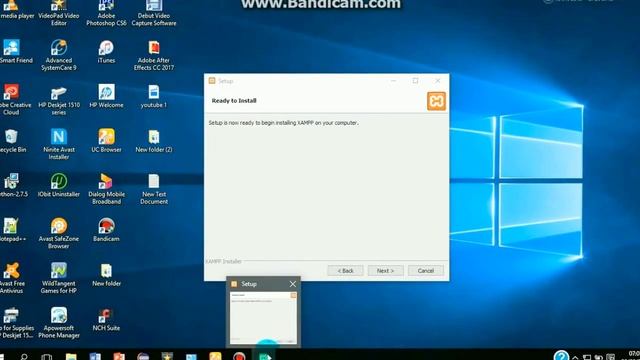This screenshot has width=640, height=360.
Task: Select the New folder desktop icon
Action: (x=106, y=275)
